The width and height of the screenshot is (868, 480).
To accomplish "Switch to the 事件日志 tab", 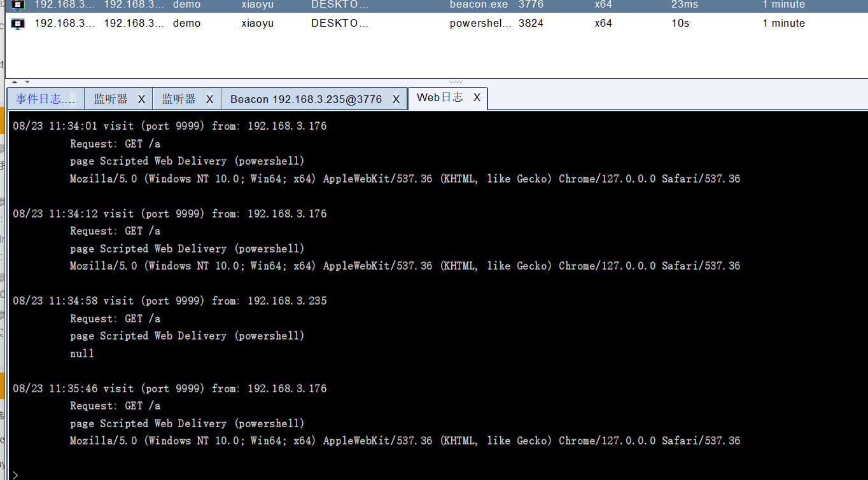I will point(45,99).
